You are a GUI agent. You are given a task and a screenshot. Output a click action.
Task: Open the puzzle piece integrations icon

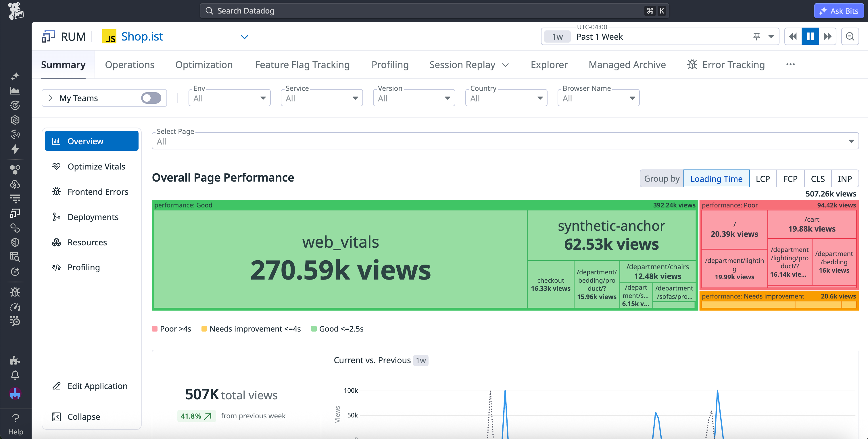(15, 361)
